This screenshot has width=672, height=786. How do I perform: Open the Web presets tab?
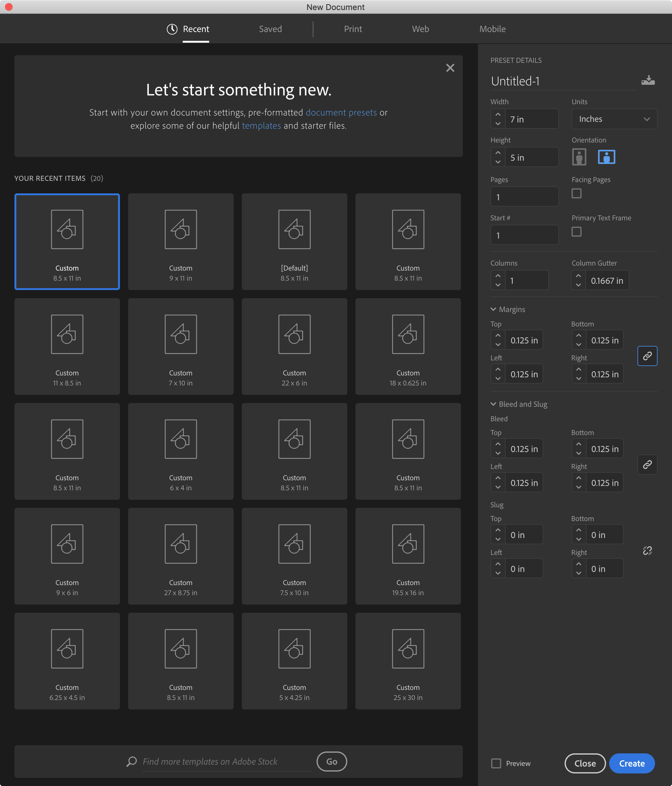point(420,29)
